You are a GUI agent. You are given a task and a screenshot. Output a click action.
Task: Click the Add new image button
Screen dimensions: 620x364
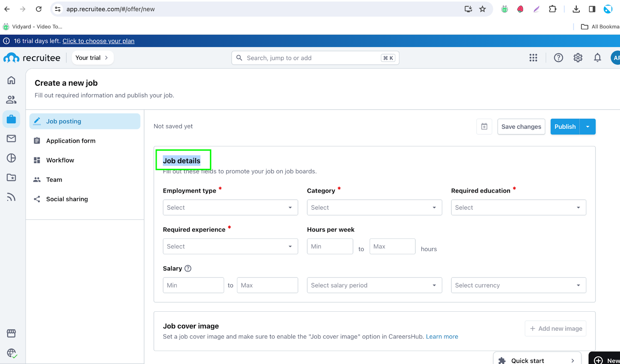tap(555, 328)
